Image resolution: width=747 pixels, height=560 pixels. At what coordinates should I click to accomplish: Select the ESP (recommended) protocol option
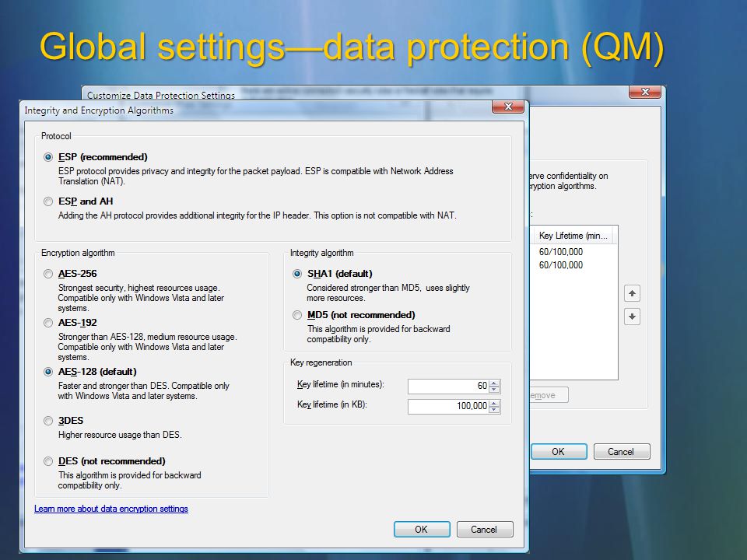[x=48, y=157]
